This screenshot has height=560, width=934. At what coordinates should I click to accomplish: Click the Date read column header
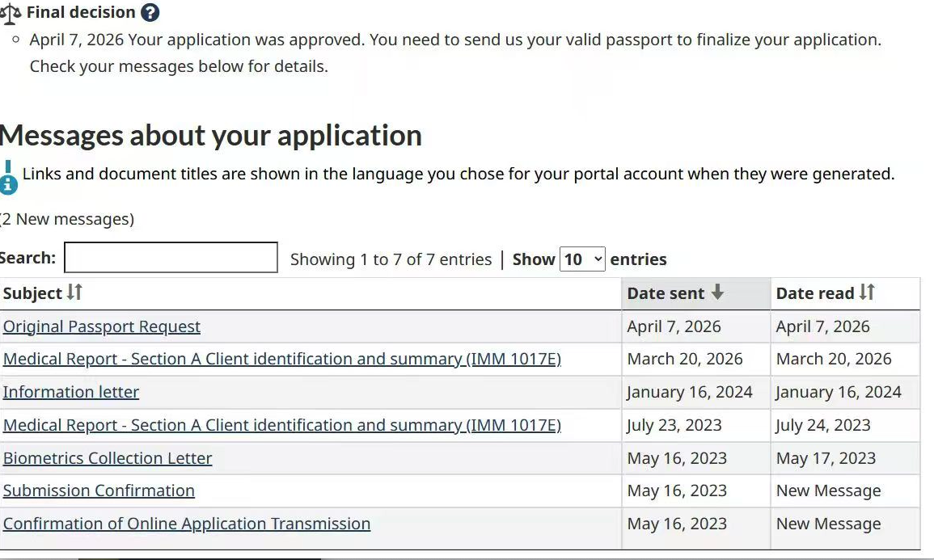pyautogui.click(x=815, y=293)
